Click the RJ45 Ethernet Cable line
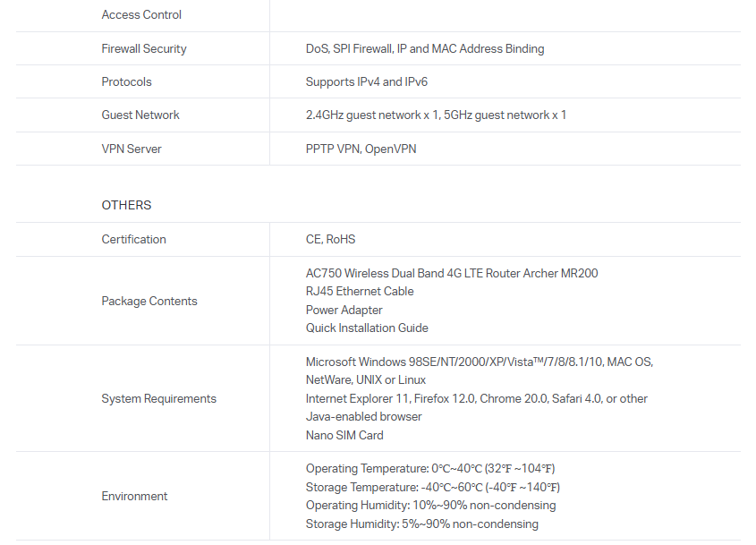Screen dimensions: 756x545 pyautogui.click(x=360, y=291)
